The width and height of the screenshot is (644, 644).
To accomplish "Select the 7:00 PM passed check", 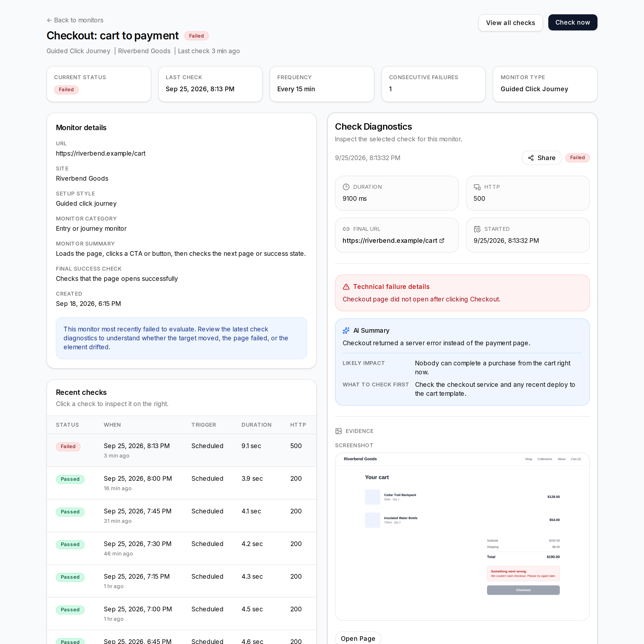I will 181,614.
